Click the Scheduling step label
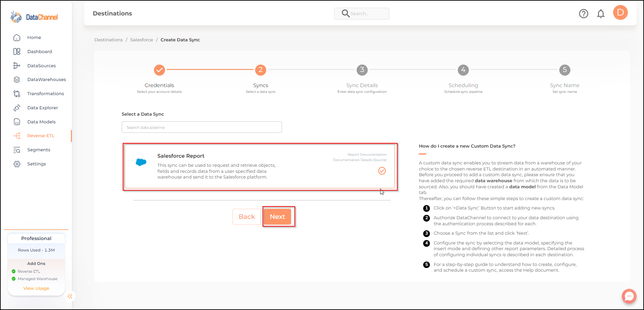Image resolution: width=644 pixels, height=310 pixels. (x=463, y=85)
